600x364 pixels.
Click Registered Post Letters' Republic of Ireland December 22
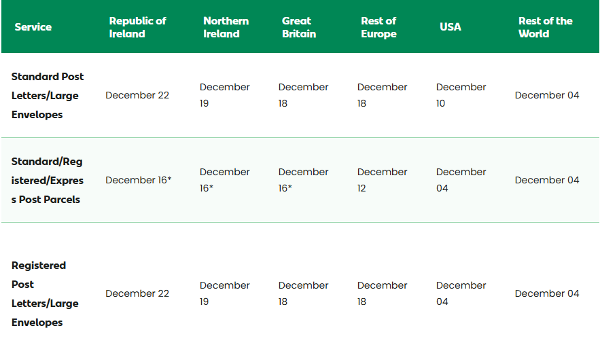(137, 294)
